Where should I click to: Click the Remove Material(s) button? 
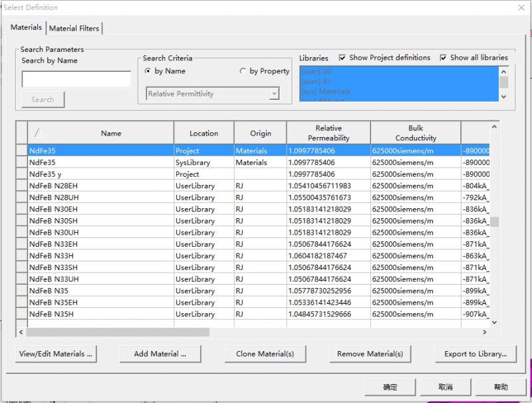point(370,354)
